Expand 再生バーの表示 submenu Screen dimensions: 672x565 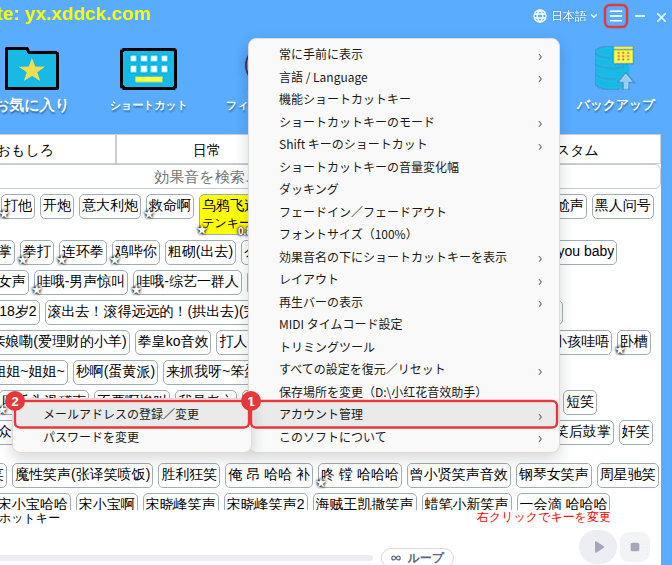[405, 303]
